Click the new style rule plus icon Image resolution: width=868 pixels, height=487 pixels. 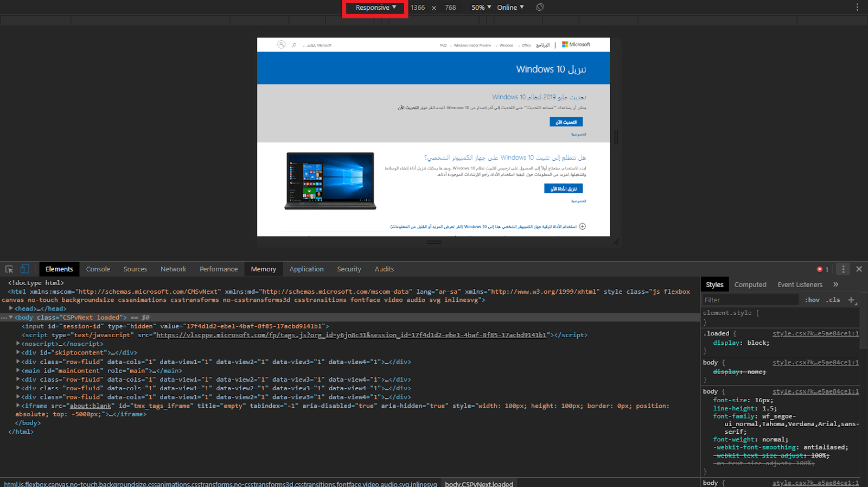pyautogui.click(x=851, y=300)
